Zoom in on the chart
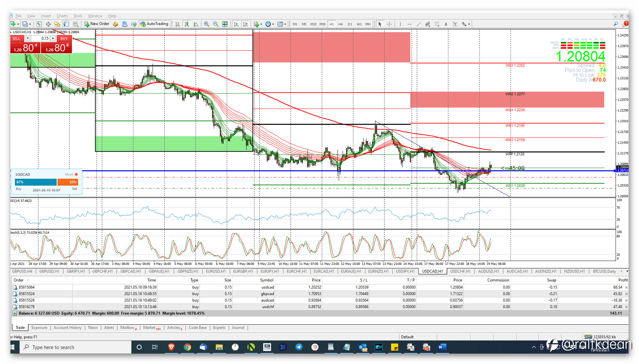 click(x=207, y=24)
